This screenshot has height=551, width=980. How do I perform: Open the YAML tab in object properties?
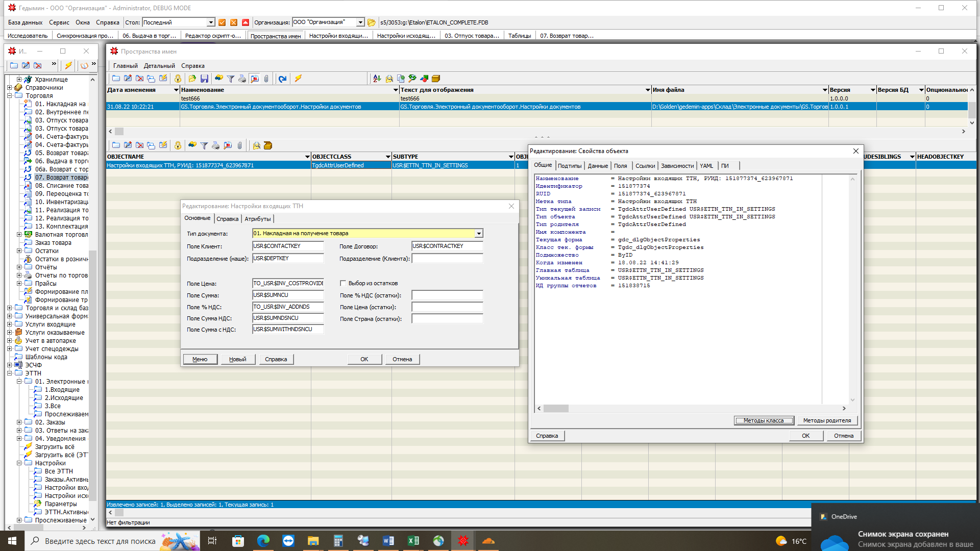coord(706,166)
